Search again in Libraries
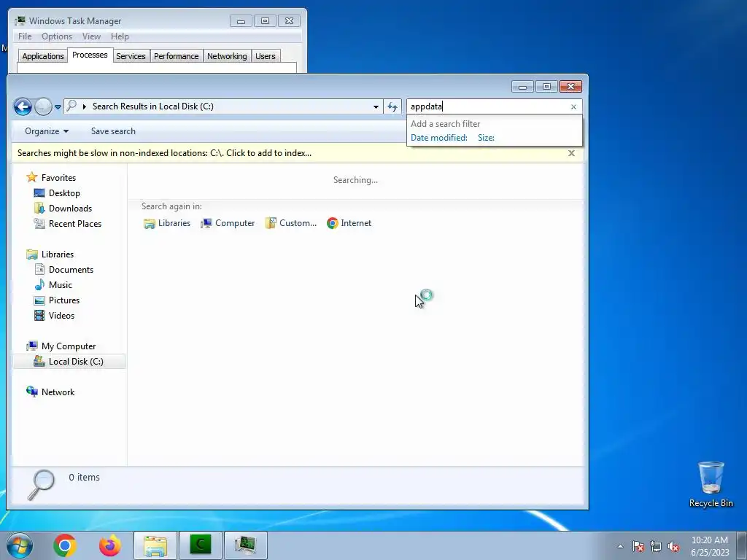This screenshot has width=747, height=560. point(167,223)
